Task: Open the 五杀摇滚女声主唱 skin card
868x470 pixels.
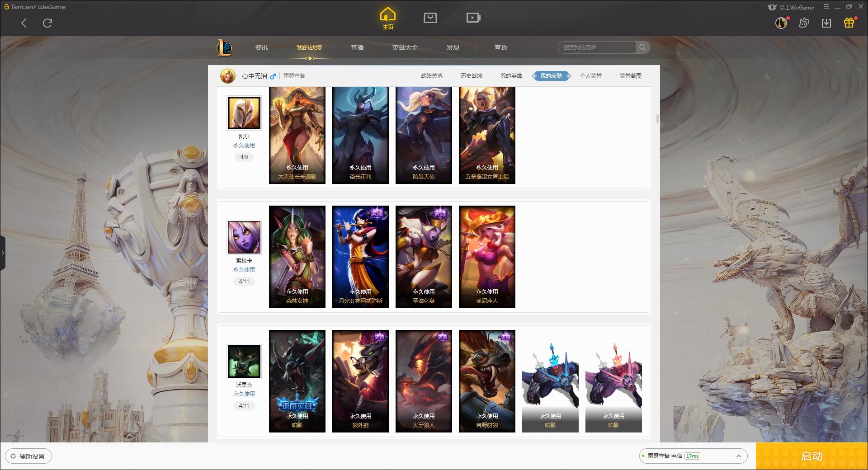Action: click(x=487, y=135)
